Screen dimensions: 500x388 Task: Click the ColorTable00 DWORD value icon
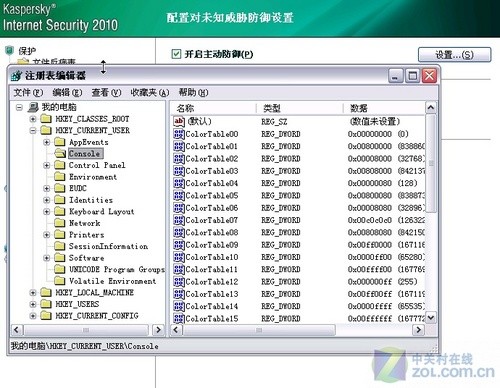[x=179, y=134]
